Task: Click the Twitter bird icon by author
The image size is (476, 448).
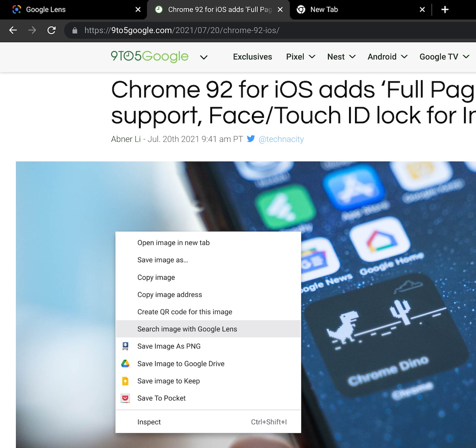Action: pos(251,139)
